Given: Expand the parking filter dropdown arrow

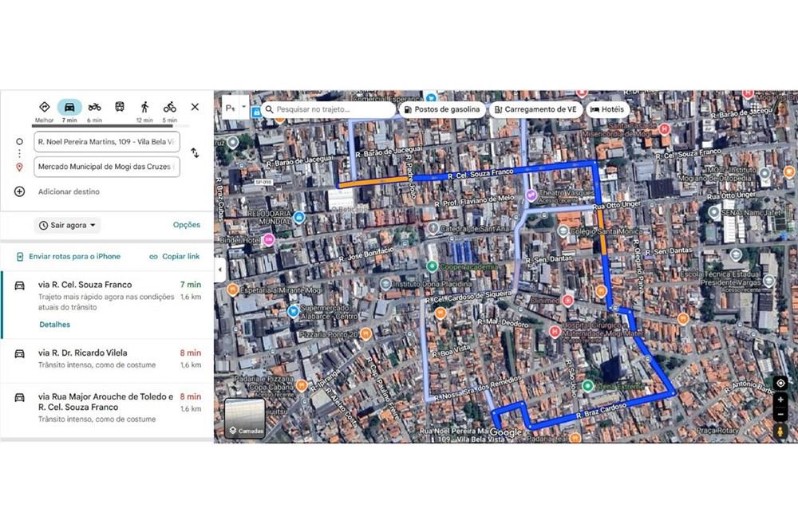Looking at the screenshot, I should pyautogui.click(x=244, y=106).
